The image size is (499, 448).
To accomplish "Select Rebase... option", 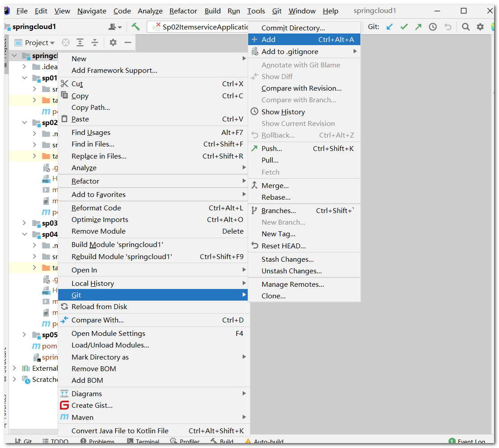I will 304,197.
